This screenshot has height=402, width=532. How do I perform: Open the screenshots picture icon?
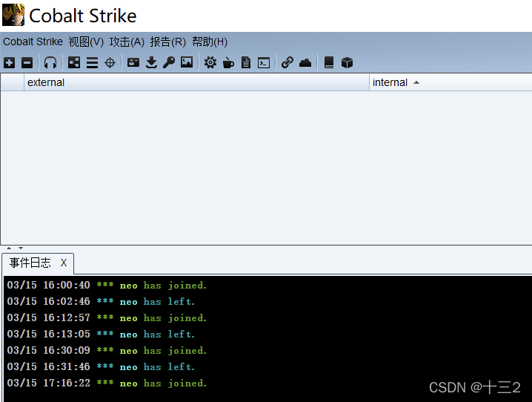click(187, 62)
